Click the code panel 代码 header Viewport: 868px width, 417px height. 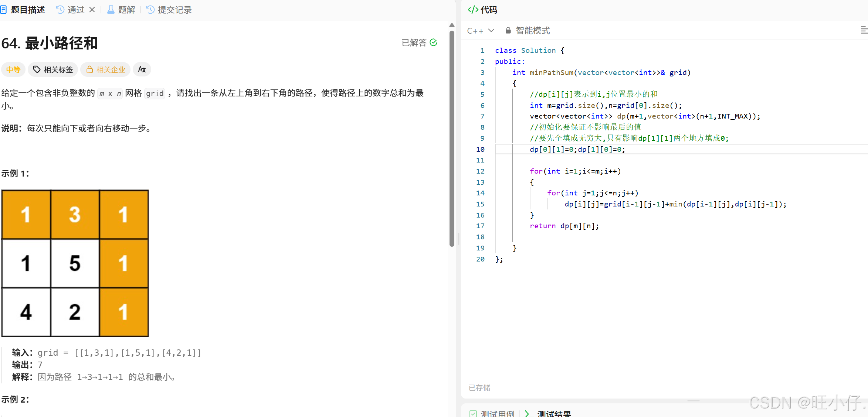point(483,10)
